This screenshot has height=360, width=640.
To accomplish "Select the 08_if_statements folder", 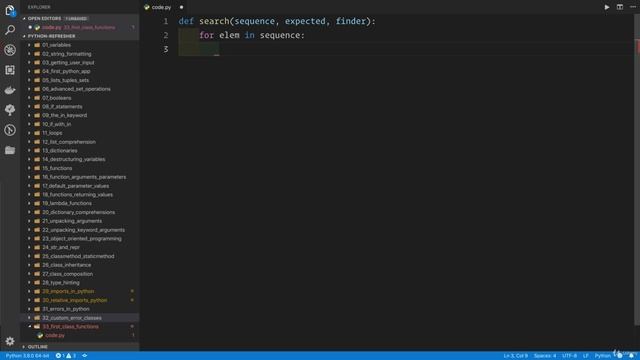I will pos(80,107).
